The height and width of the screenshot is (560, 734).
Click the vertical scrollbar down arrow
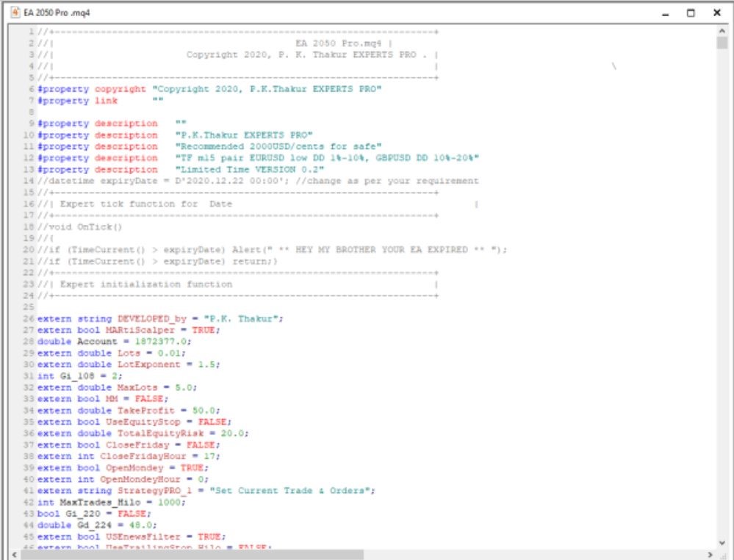pyautogui.click(x=722, y=542)
